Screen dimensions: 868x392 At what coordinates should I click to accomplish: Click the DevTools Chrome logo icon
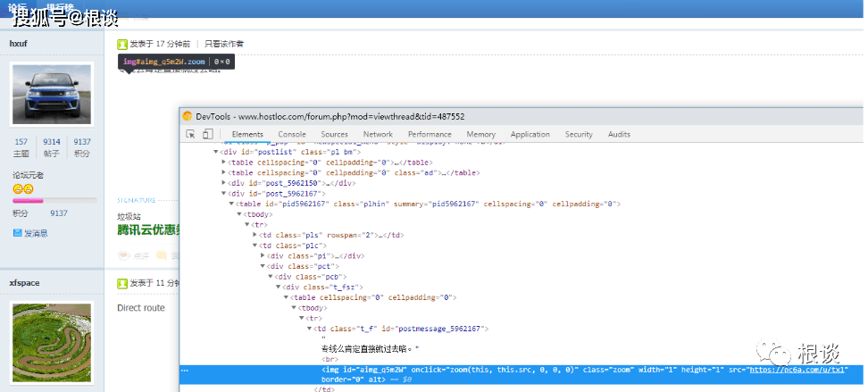(188, 116)
